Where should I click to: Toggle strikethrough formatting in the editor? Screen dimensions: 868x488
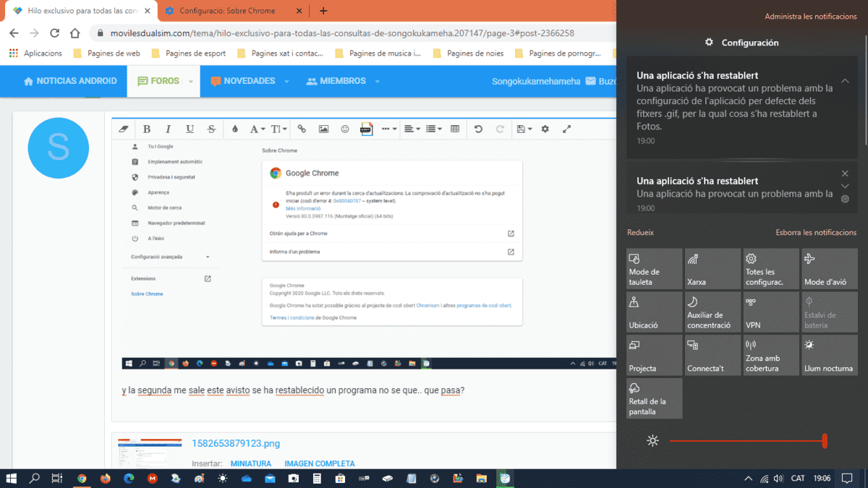click(211, 129)
